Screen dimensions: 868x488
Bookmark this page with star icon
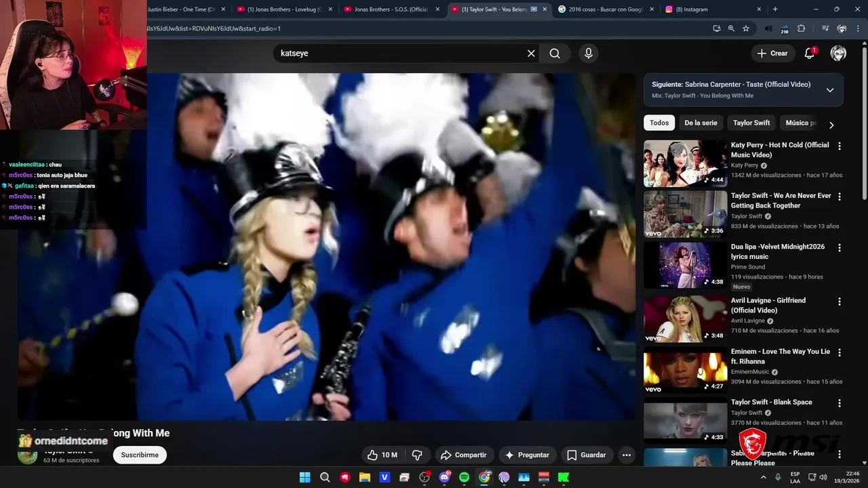(746, 28)
